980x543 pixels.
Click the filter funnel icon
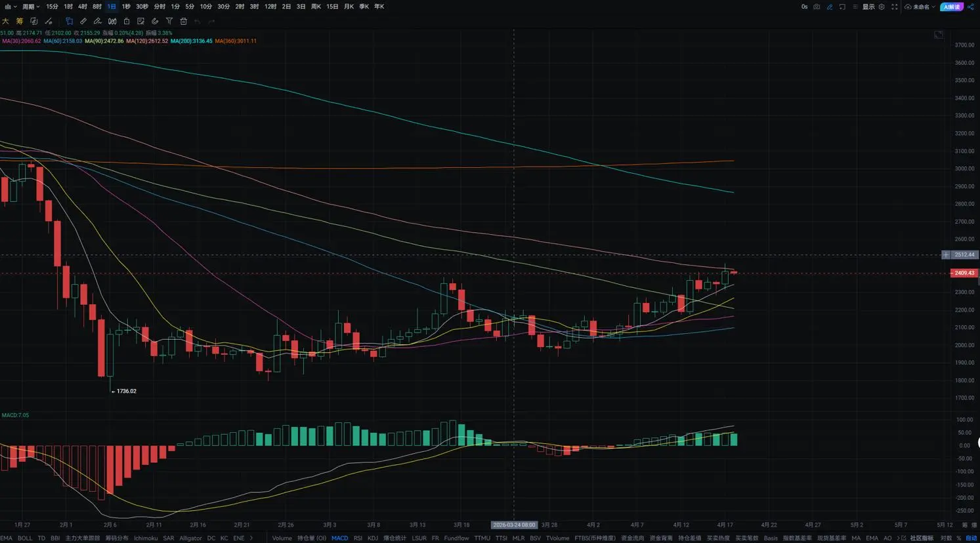click(x=169, y=22)
